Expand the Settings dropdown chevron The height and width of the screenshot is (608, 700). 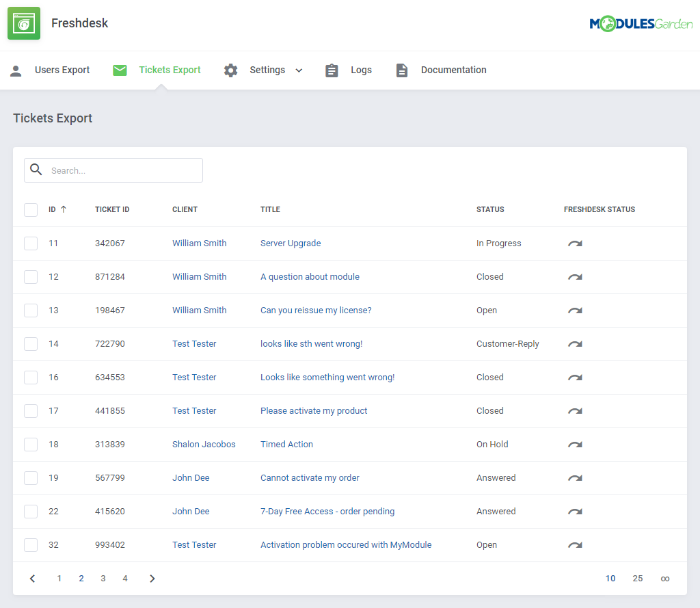tap(299, 70)
